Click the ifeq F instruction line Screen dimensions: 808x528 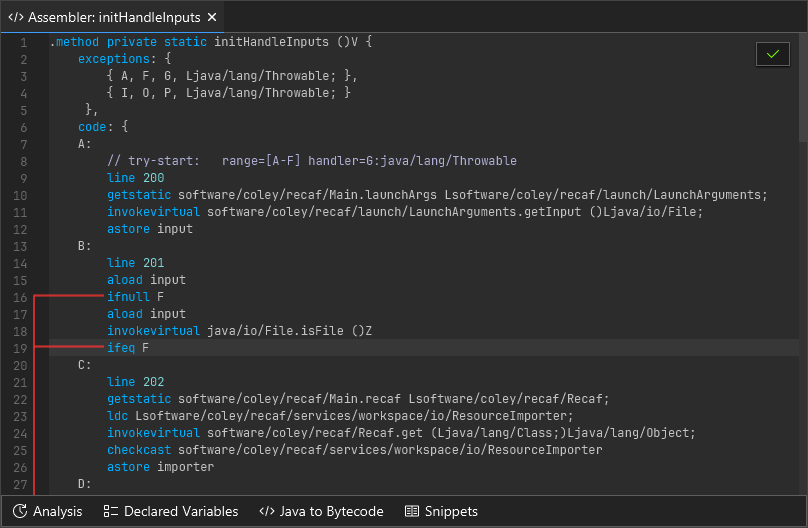point(128,348)
